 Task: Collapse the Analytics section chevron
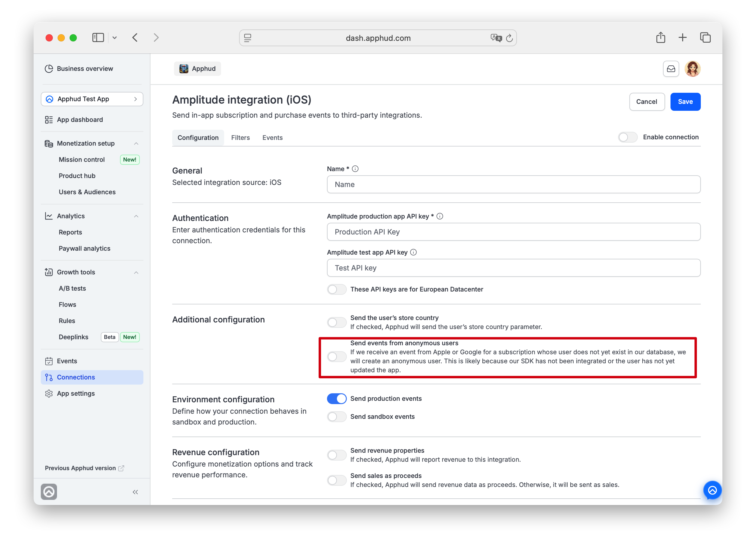point(136,216)
